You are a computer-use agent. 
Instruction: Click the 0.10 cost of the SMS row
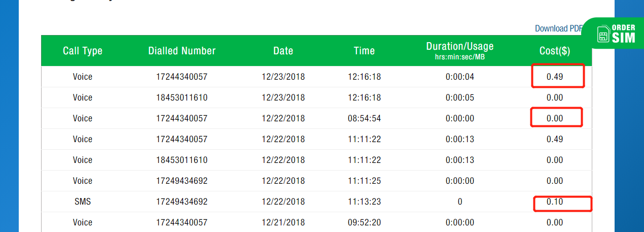(555, 202)
